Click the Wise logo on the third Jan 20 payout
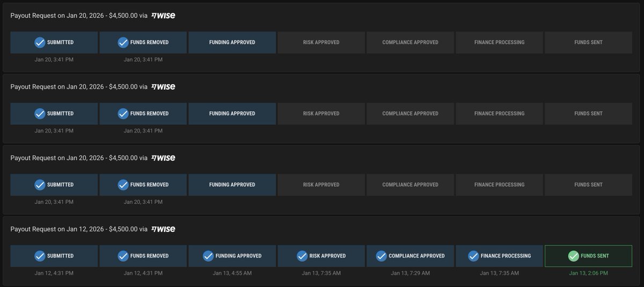This screenshot has height=287, width=644. 163,158
